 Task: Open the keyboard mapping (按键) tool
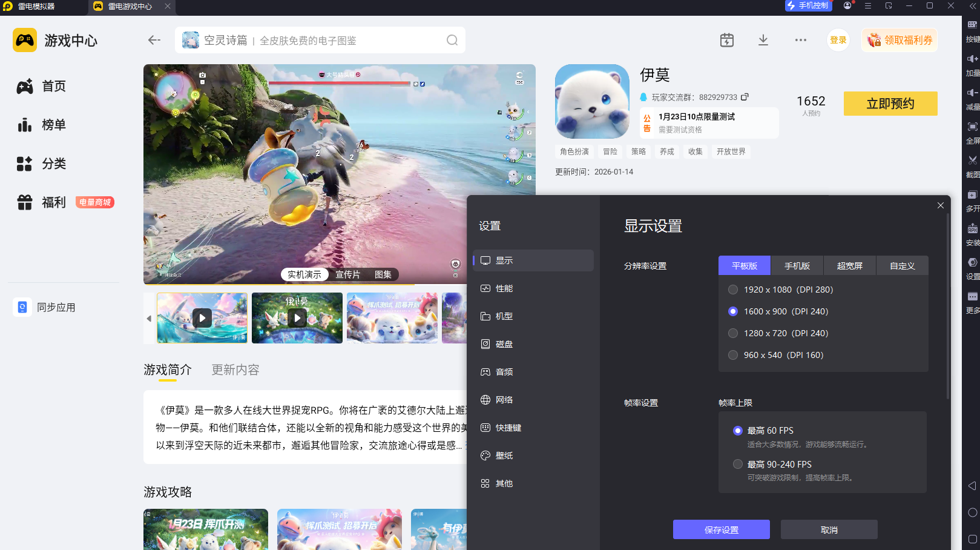972,25
